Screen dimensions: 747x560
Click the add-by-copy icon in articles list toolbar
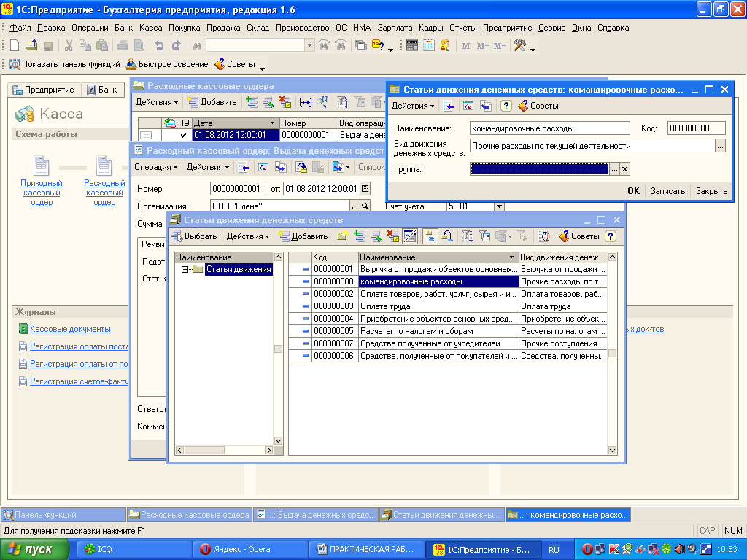pos(360,236)
